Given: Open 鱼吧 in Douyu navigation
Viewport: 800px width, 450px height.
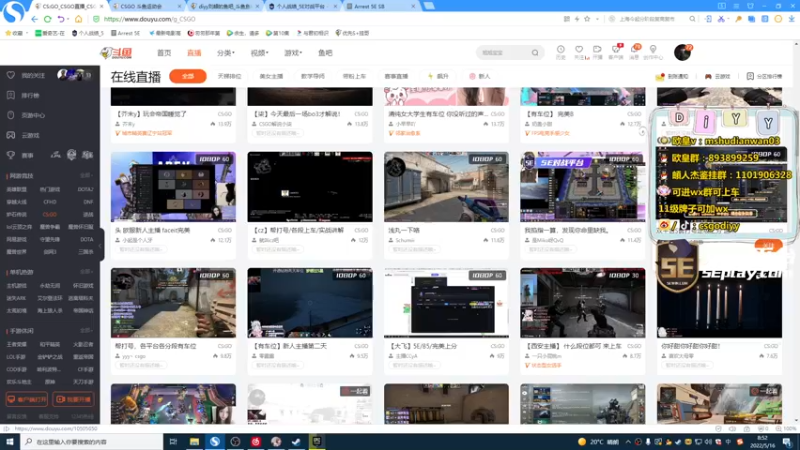Looking at the screenshot, I should [325, 53].
